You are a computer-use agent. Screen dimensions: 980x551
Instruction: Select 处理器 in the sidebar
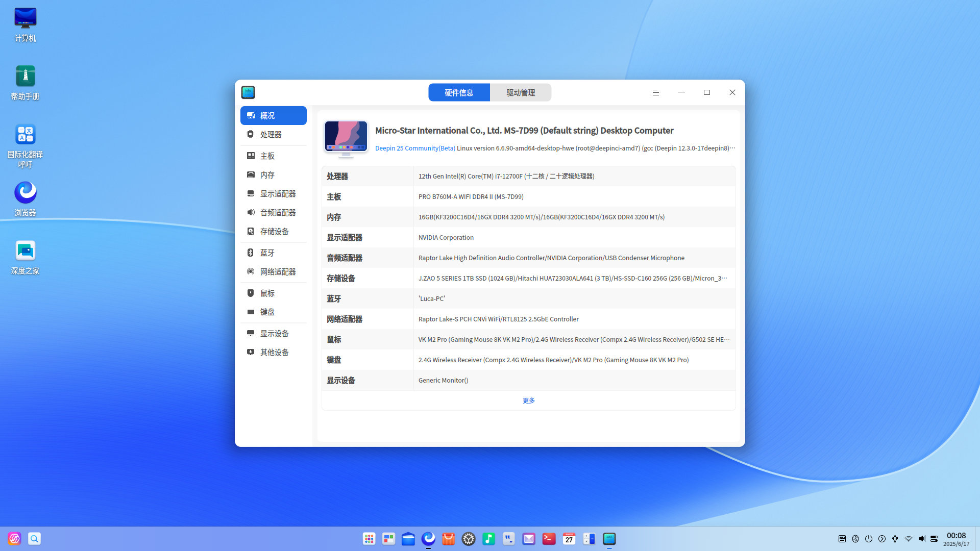(273, 135)
